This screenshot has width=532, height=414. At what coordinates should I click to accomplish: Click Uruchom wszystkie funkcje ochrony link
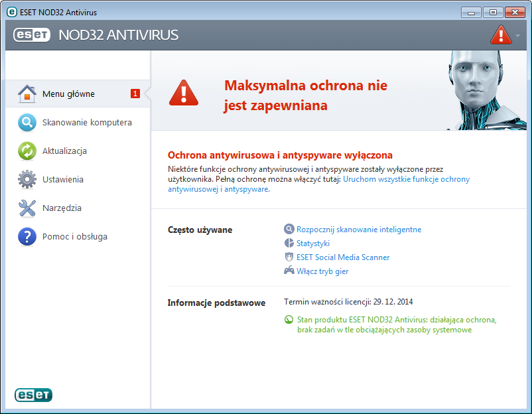[x=406, y=179]
